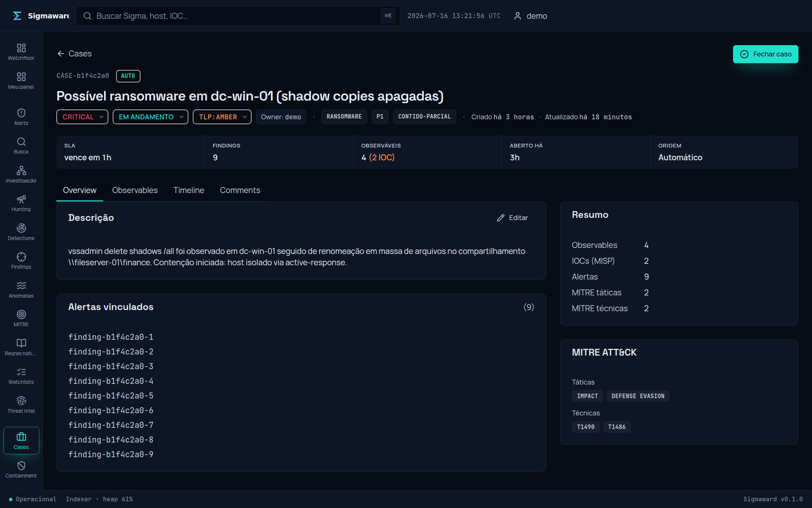Click the CONTIDO-PARCIAL tag
The width and height of the screenshot is (812, 508).
point(425,117)
